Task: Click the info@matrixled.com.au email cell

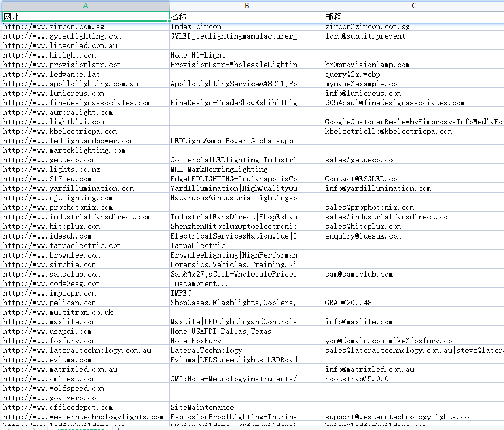Action: 414,370
